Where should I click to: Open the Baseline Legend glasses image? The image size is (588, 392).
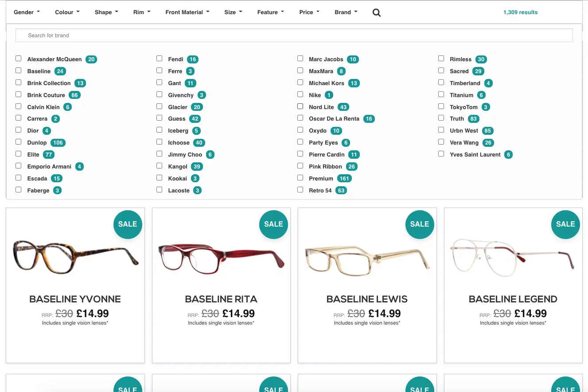click(x=513, y=259)
